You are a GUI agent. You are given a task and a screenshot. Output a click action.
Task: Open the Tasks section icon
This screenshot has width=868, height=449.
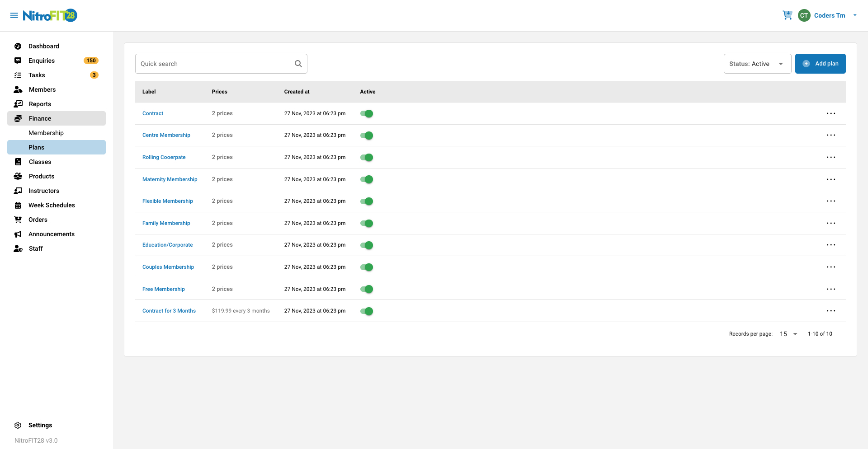click(x=18, y=75)
